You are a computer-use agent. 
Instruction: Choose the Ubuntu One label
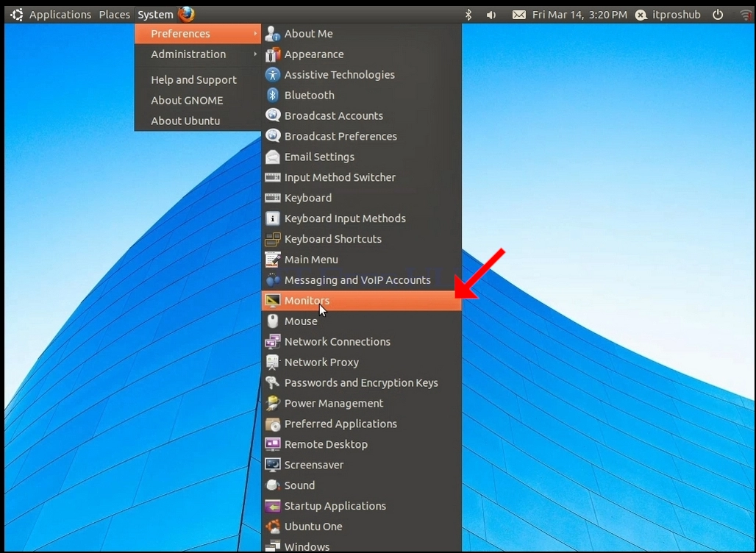click(x=313, y=527)
